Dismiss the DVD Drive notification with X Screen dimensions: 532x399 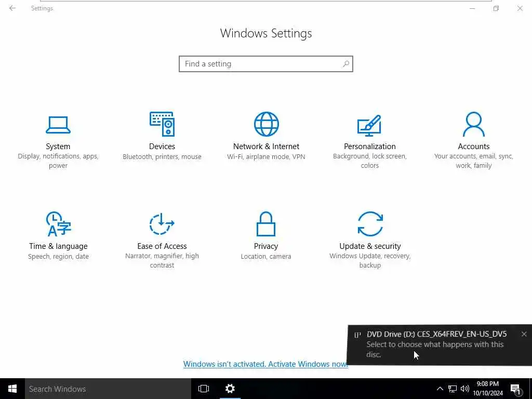(x=524, y=334)
